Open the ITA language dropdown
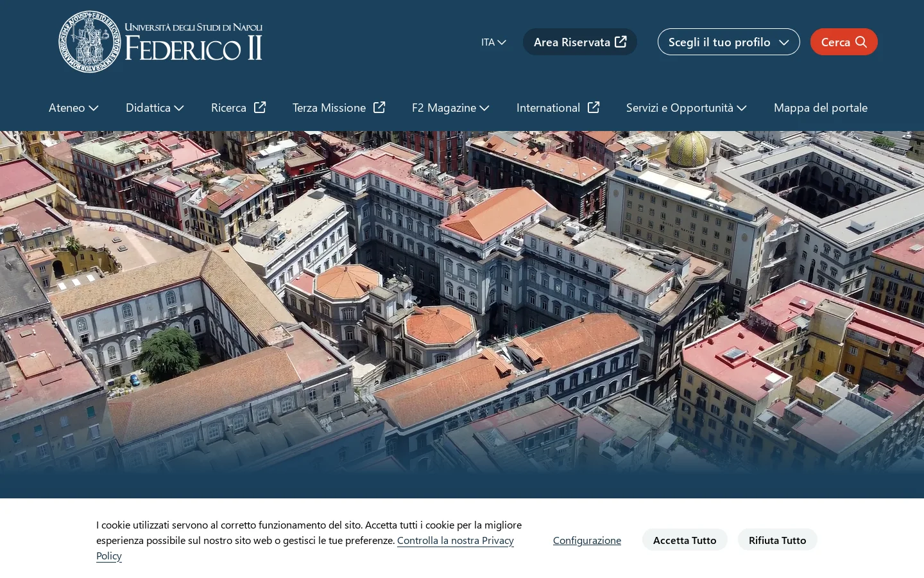Screen dimensions: 924x578 (493, 42)
